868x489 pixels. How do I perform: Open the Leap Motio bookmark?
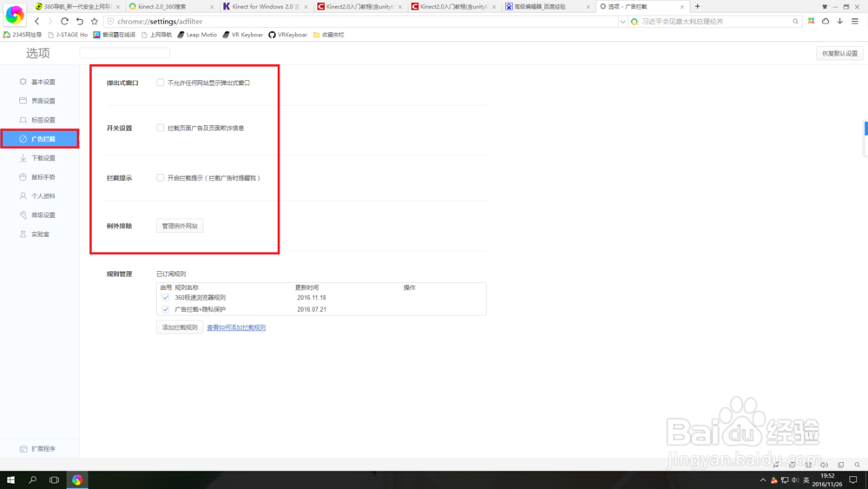click(x=197, y=35)
